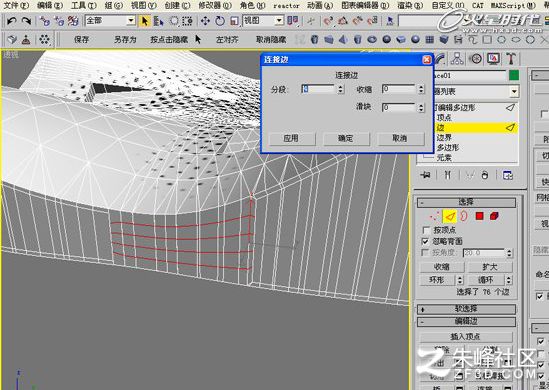Viewport: 549px width, 390px height.
Task: Open the MAXScript menu
Action: 513,6
